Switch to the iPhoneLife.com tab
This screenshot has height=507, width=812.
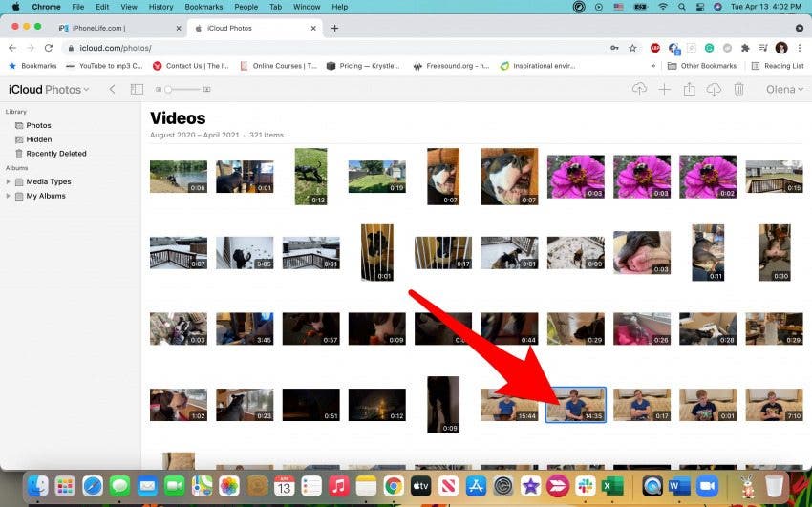point(120,28)
